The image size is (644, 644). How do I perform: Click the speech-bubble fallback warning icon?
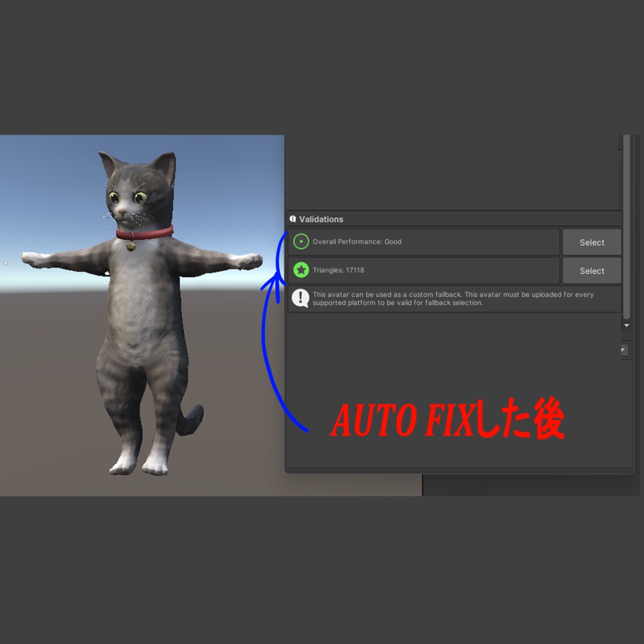pos(301,297)
